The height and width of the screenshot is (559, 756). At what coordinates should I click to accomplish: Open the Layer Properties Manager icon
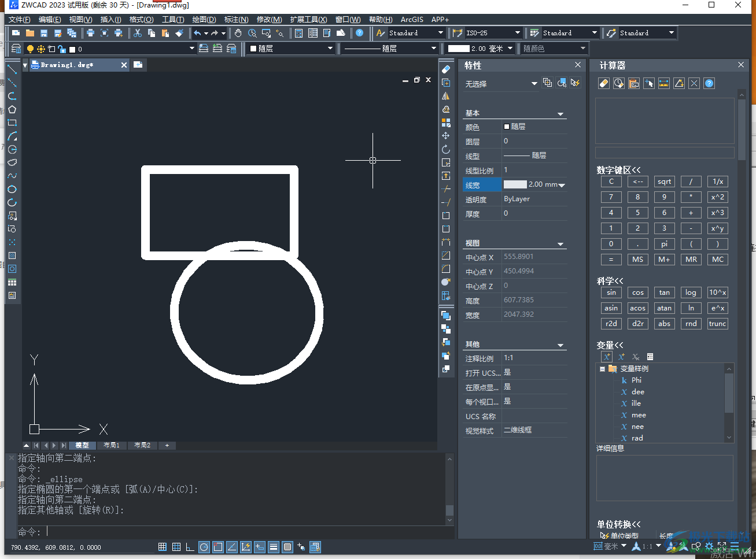click(x=16, y=49)
